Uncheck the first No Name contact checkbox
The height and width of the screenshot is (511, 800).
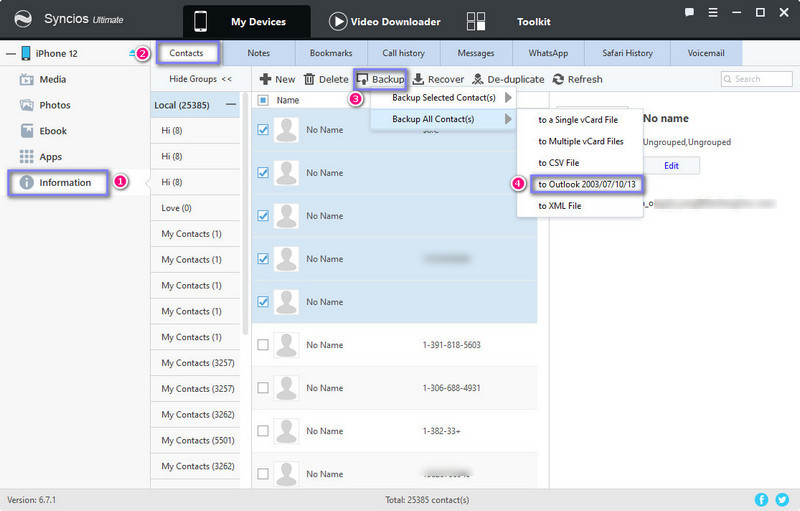263,130
